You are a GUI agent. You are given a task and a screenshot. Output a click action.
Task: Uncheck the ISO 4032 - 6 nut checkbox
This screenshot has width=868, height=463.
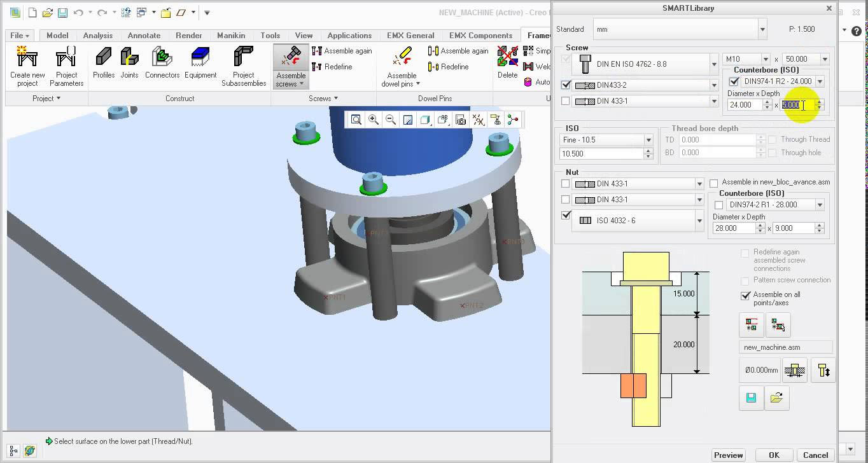click(566, 216)
